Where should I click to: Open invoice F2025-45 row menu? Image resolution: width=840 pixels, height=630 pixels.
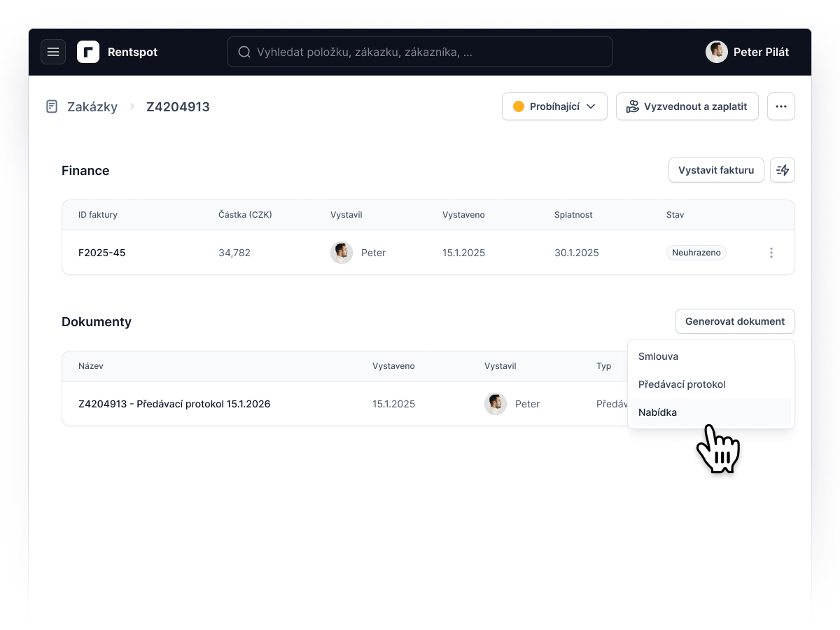(x=771, y=253)
